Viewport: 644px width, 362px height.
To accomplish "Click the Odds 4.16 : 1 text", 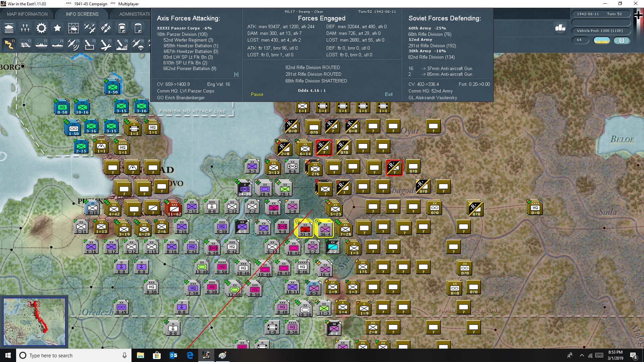I will pos(312,90).
